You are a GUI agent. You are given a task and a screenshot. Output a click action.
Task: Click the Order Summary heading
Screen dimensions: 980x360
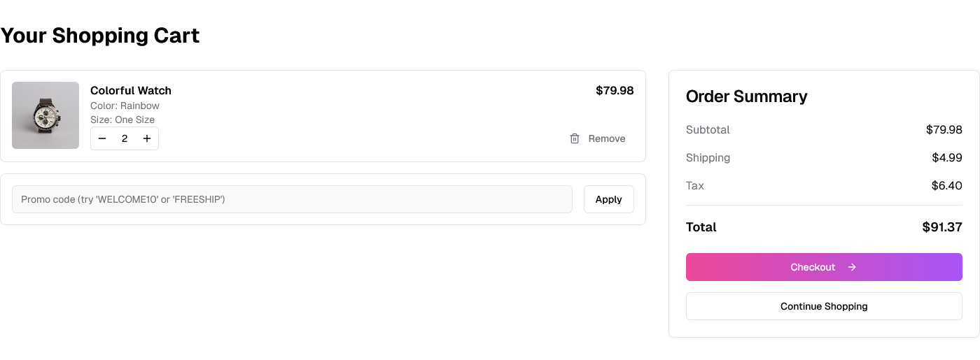[x=746, y=96]
